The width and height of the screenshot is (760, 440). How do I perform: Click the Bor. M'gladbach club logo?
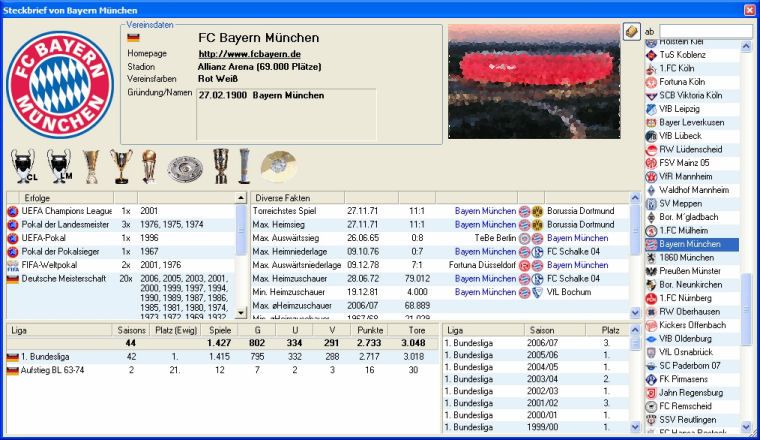click(x=651, y=217)
